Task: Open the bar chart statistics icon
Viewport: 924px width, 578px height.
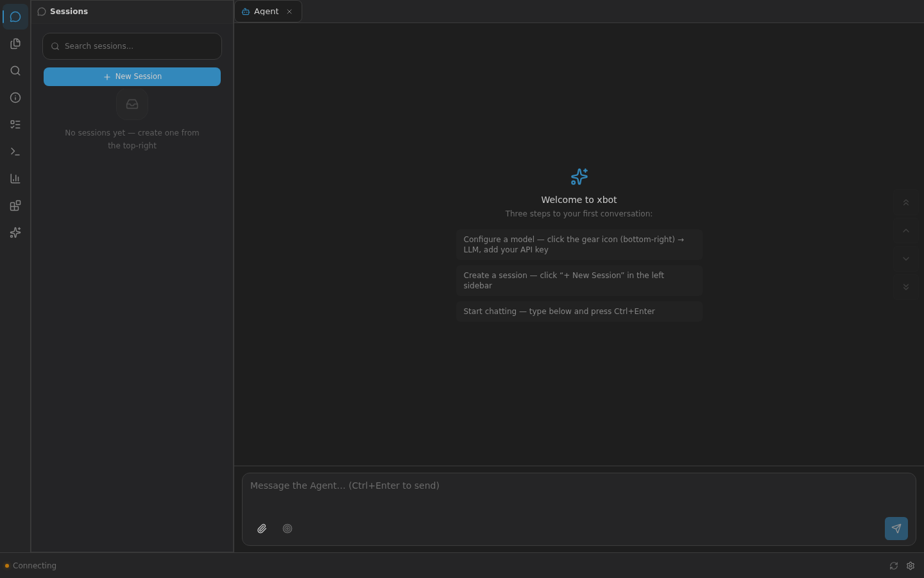Action: 15,179
